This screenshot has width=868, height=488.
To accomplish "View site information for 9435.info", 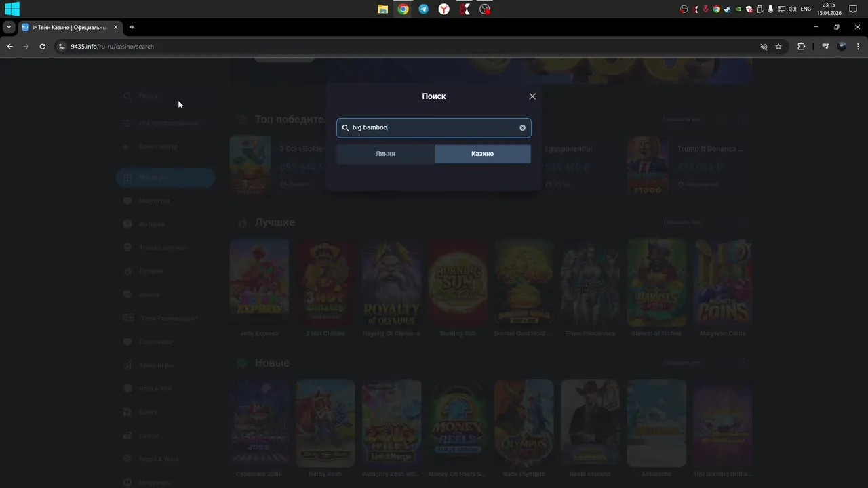I will click(62, 47).
